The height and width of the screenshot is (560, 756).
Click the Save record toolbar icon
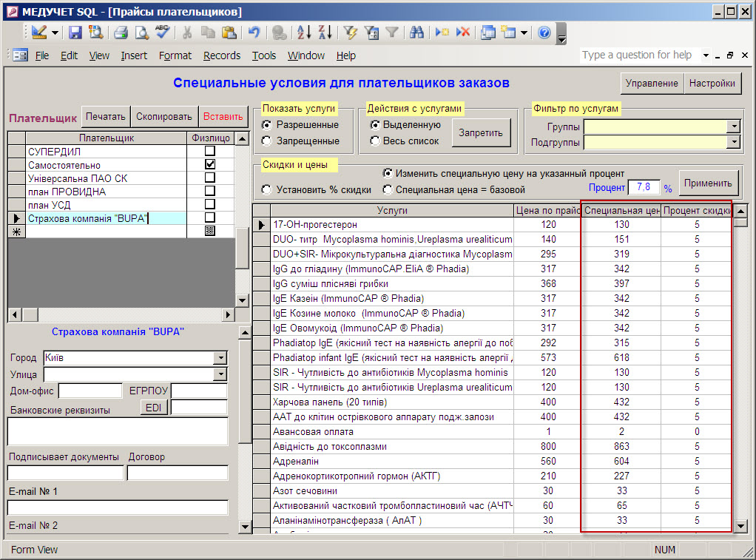75,33
